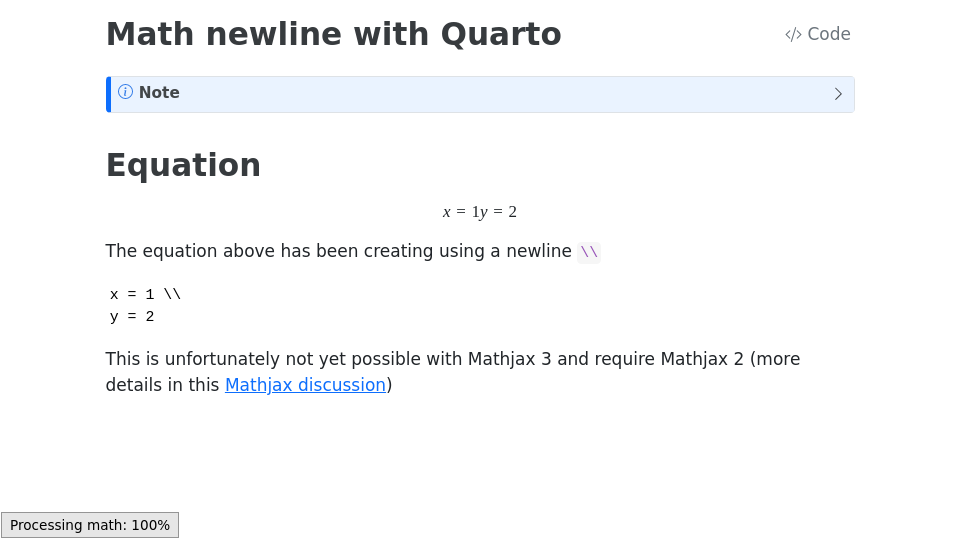Click the "Processing math: 100%" status message
Screen dimensions: 960x540
pos(90,525)
